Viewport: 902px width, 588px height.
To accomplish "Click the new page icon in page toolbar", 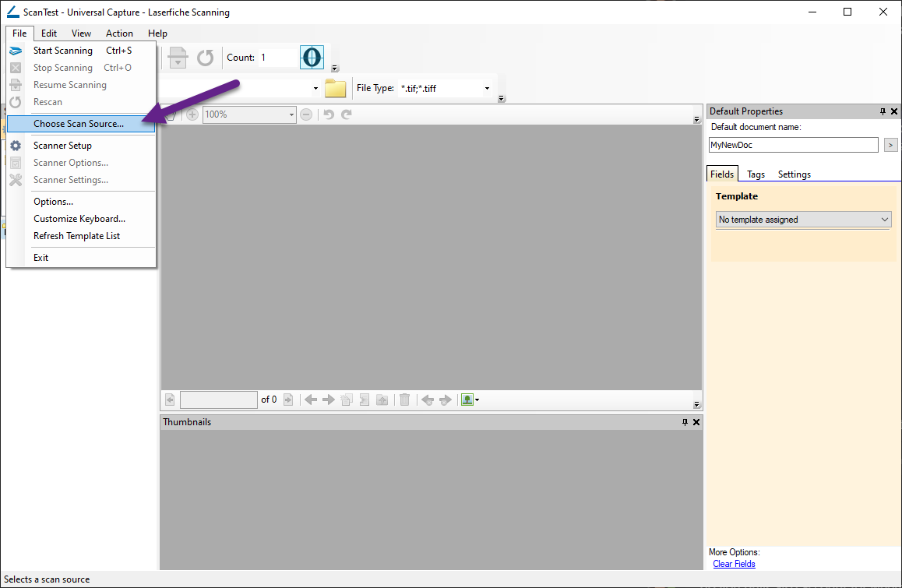I will [347, 400].
